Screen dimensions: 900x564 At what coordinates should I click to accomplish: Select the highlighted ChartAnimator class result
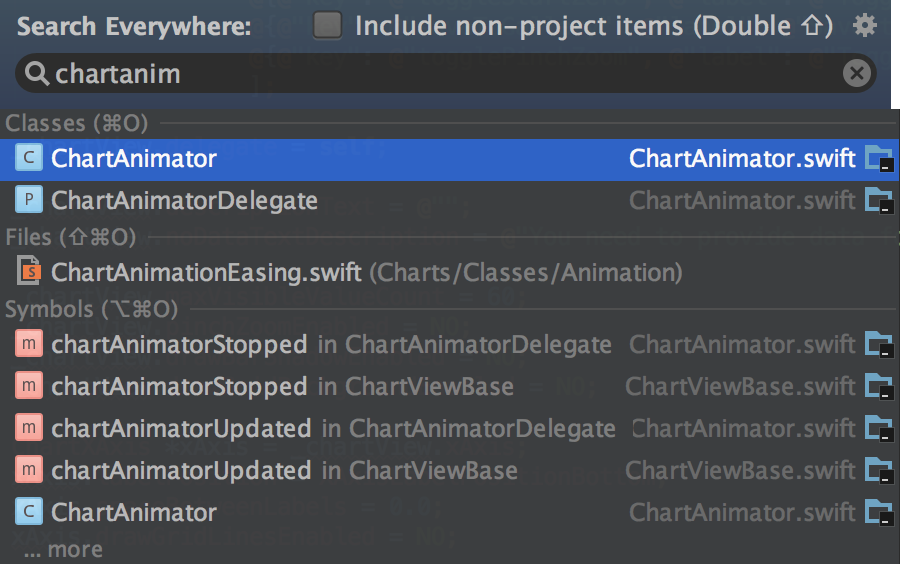pyautogui.click(x=449, y=159)
